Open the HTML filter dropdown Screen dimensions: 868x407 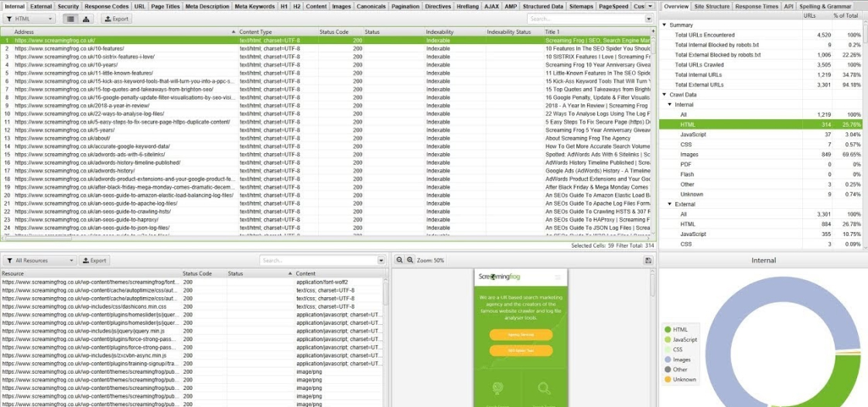pyautogui.click(x=29, y=19)
